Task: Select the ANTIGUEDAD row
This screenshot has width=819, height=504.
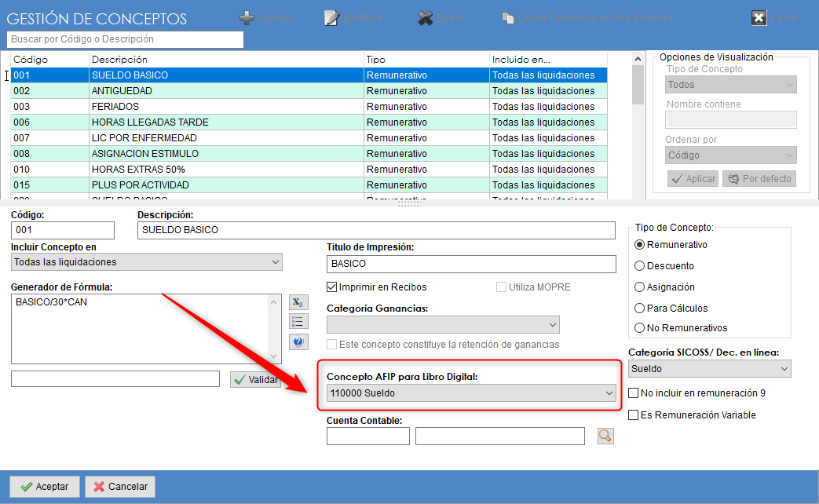Action: point(309,91)
